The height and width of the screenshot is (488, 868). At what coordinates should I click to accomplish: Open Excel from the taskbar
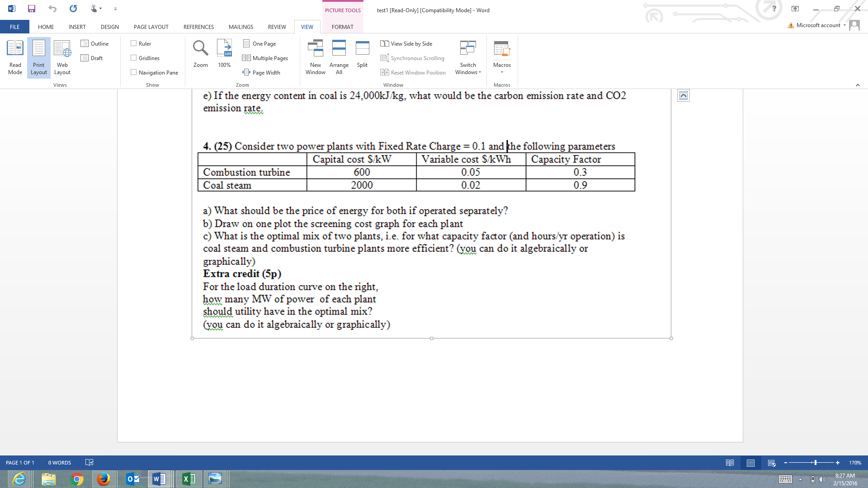[189, 479]
